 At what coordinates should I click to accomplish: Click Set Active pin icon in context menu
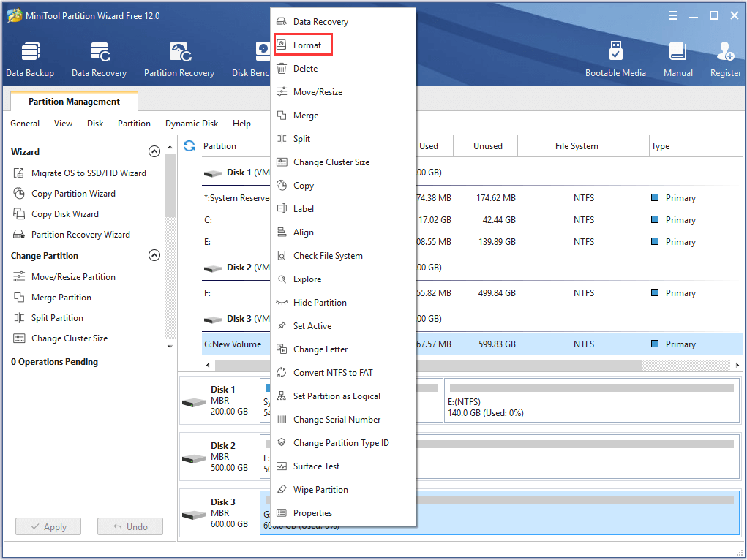(282, 326)
